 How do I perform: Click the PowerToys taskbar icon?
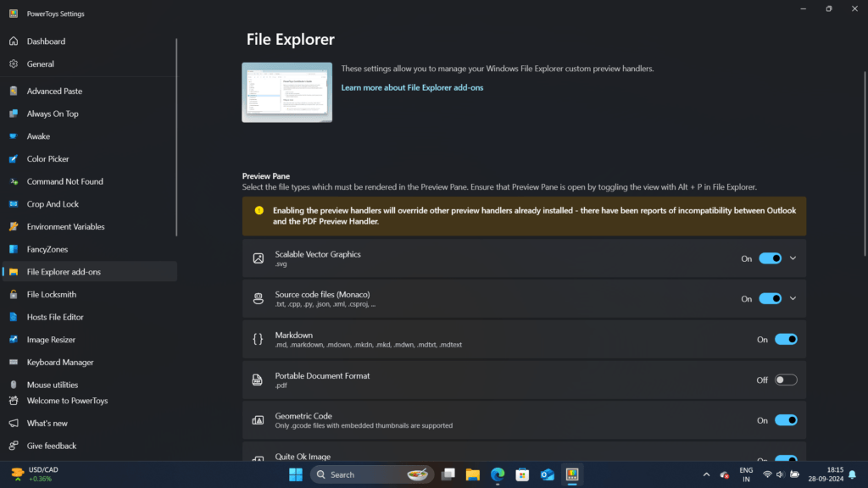(572, 474)
